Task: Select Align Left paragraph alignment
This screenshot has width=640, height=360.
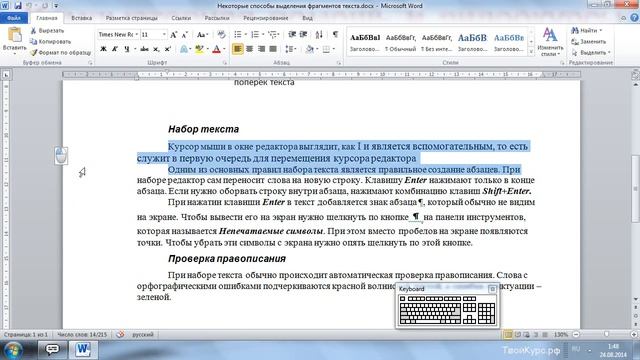Action: pos(238,49)
